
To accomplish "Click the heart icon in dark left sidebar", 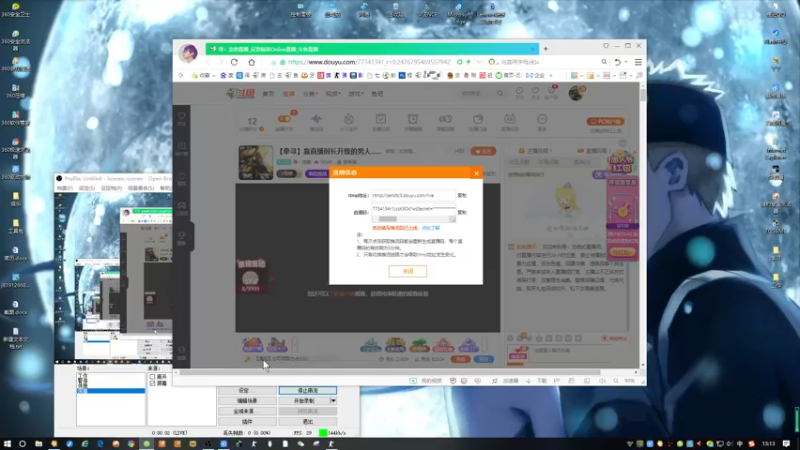I will tap(182, 116).
